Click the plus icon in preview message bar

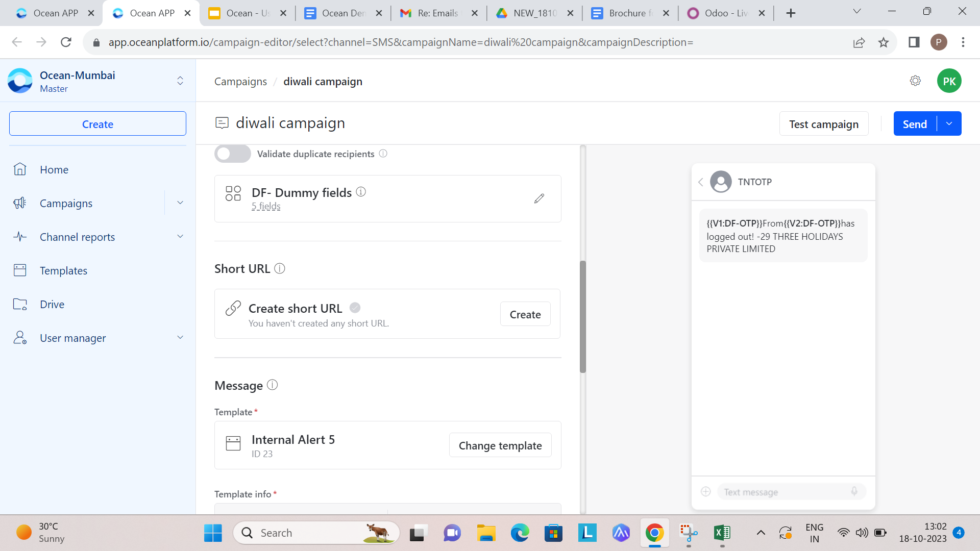pos(706,491)
